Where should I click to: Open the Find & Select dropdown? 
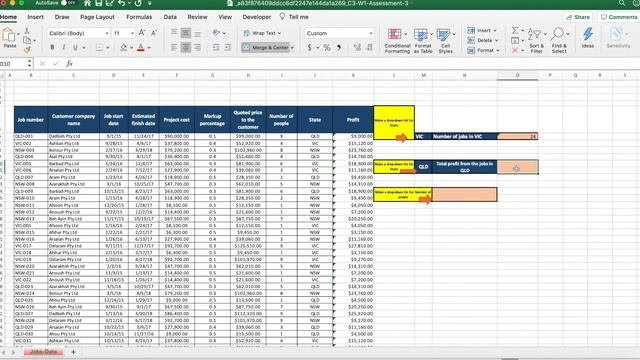pyautogui.click(x=559, y=40)
